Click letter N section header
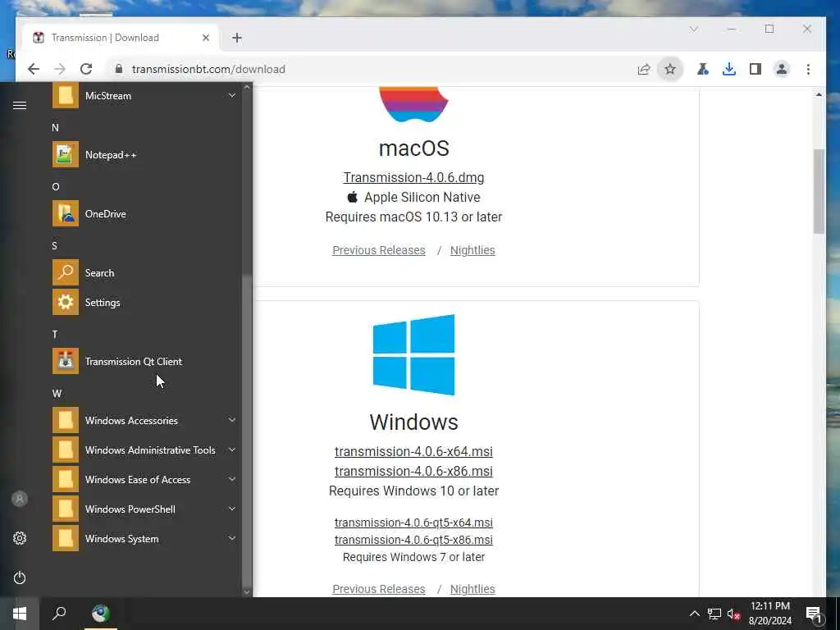840x630 pixels. click(55, 127)
